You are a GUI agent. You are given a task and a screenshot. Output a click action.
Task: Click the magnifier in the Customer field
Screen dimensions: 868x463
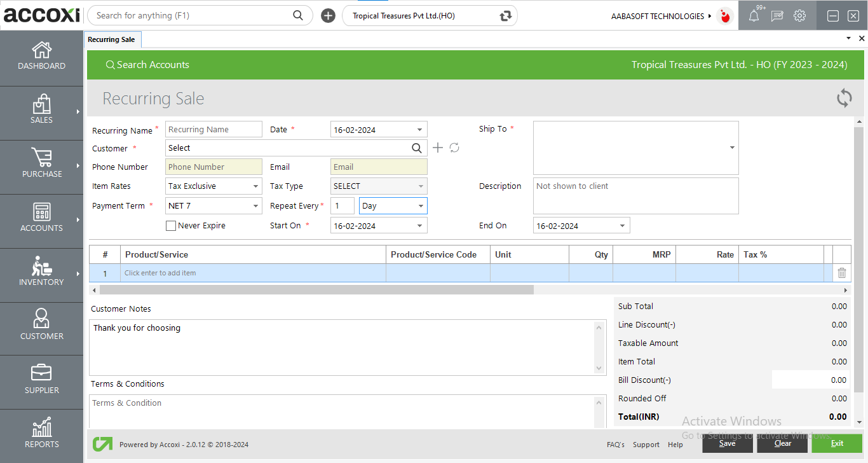[x=417, y=148]
